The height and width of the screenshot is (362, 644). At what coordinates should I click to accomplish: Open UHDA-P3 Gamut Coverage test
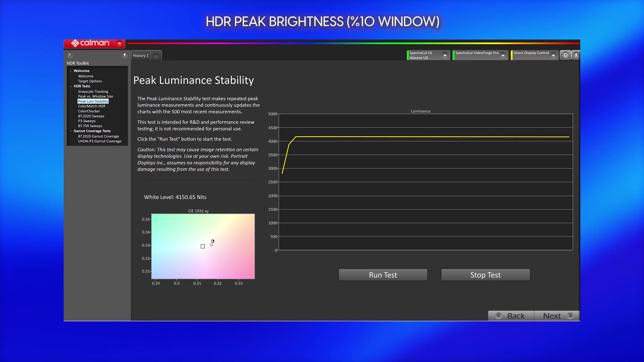pyautogui.click(x=100, y=141)
